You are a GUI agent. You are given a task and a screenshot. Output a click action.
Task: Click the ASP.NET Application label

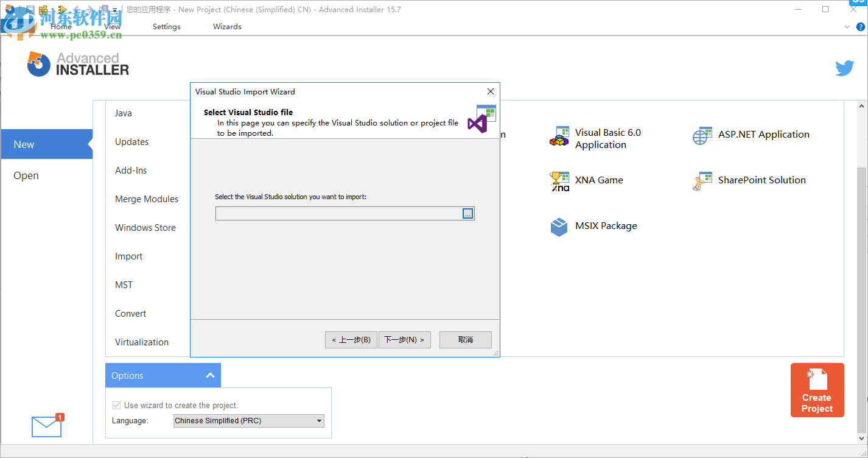[x=764, y=135]
